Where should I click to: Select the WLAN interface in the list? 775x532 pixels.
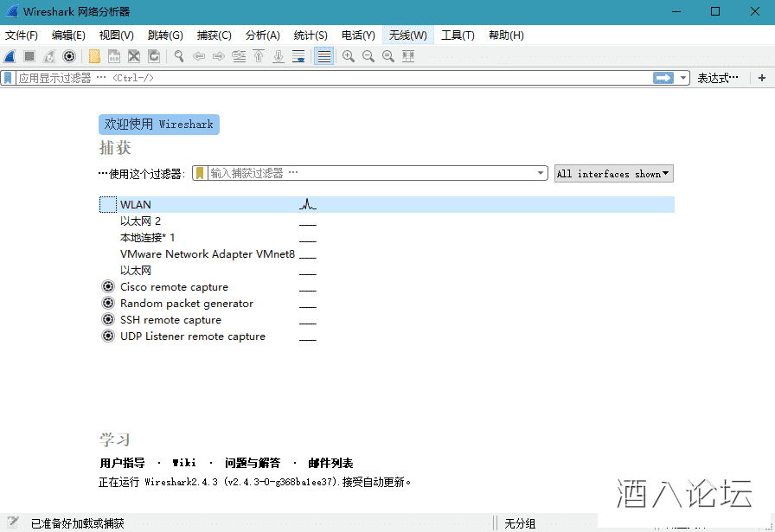pos(136,205)
